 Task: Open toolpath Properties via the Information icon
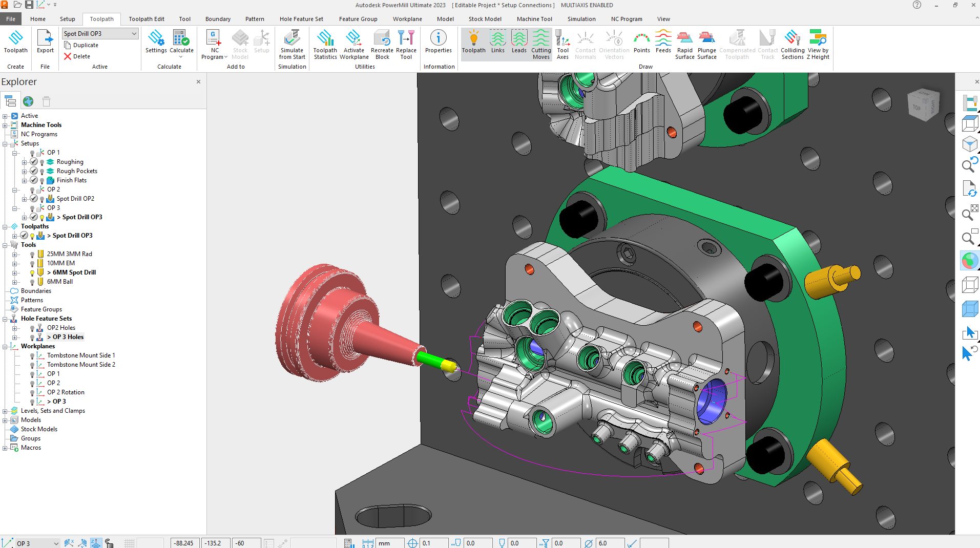point(438,44)
